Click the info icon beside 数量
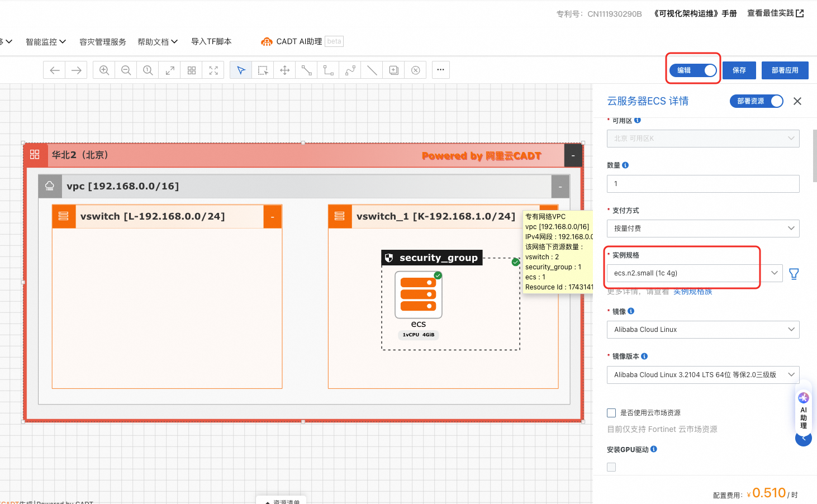This screenshot has height=504, width=817. [x=625, y=165]
